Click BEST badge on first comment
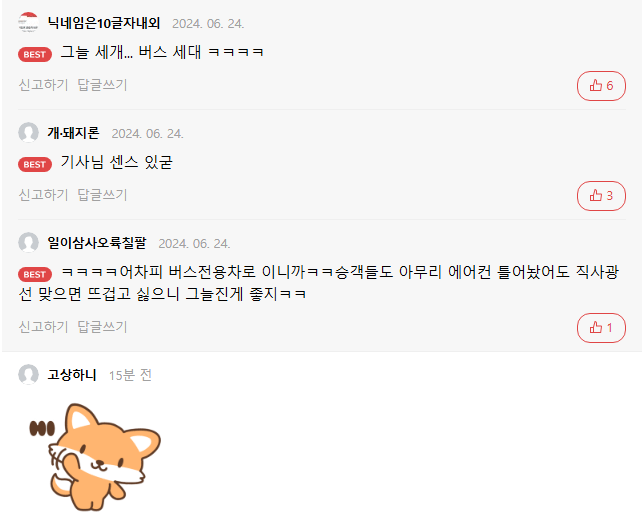Image resolution: width=644 pixels, height=519 pixels. (x=35, y=54)
